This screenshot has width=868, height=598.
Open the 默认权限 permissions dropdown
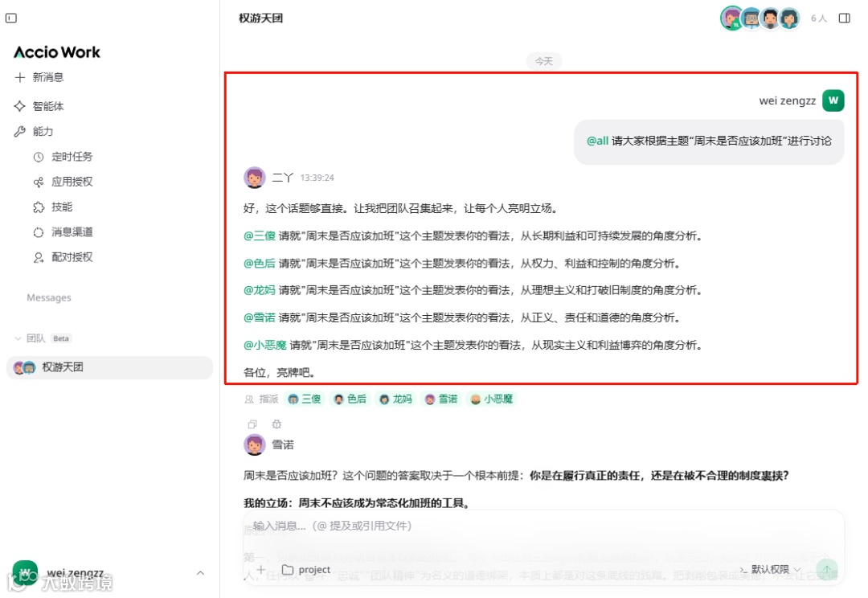coord(770,570)
